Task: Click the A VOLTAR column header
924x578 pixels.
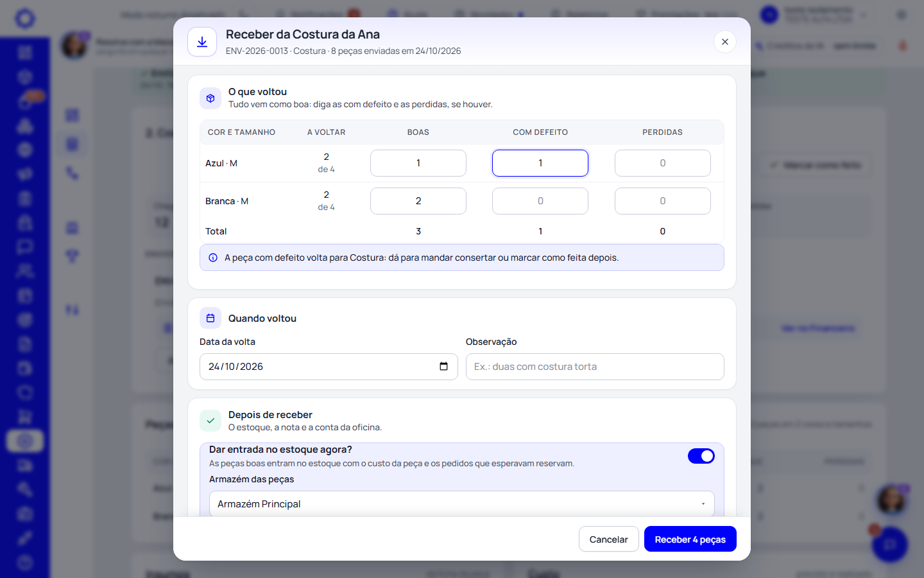Action: (x=326, y=132)
